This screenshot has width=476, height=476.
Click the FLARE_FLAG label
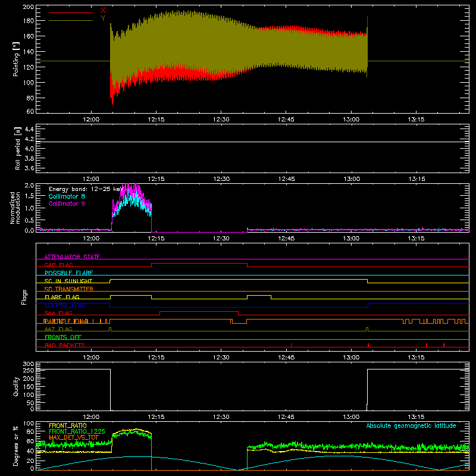click(x=62, y=297)
